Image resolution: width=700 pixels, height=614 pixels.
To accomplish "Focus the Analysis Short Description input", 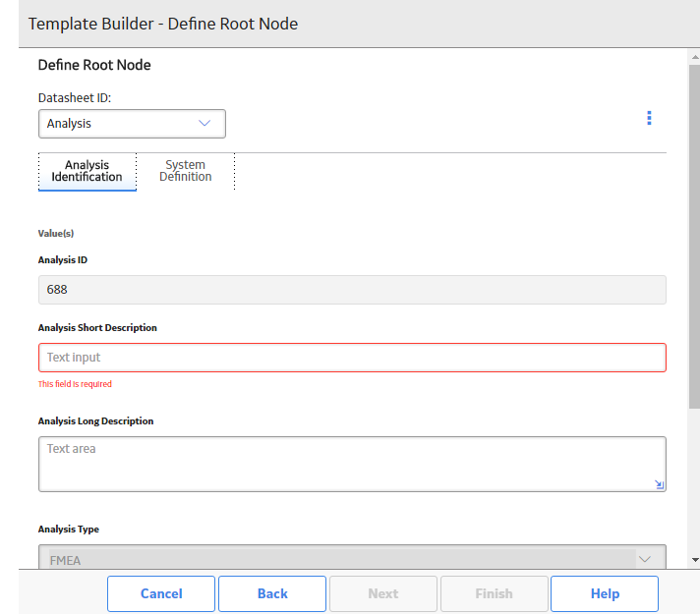I will [352, 358].
